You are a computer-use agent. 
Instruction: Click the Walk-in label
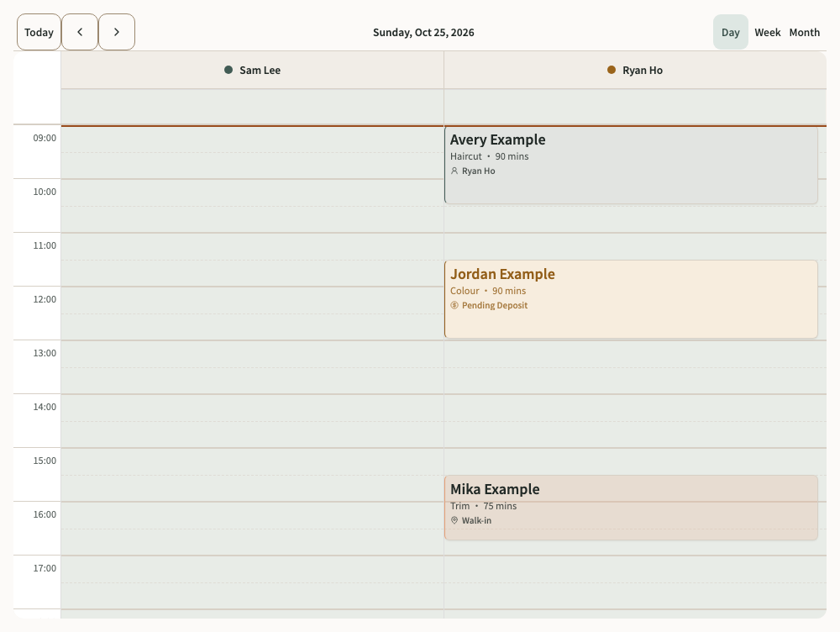[476, 520]
